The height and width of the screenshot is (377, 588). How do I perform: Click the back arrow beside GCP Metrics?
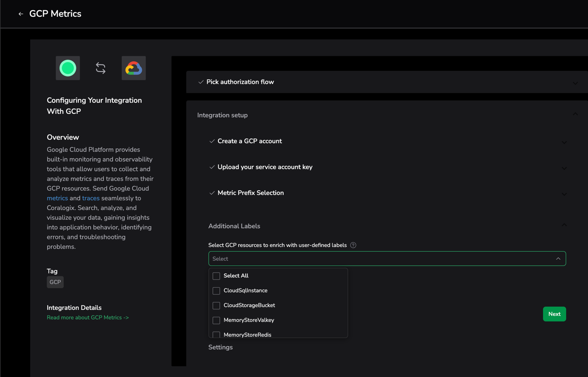tap(21, 14)
